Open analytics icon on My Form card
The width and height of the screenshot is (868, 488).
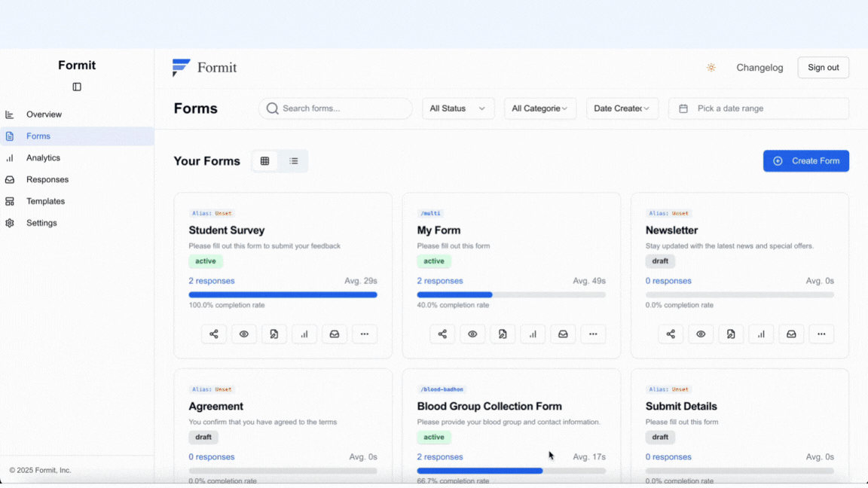click(533, 334)
